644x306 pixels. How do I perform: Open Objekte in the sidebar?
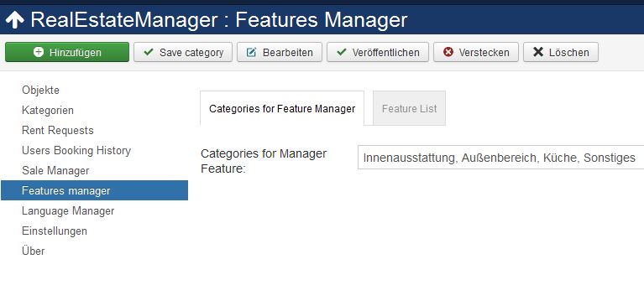pos(40,90)
